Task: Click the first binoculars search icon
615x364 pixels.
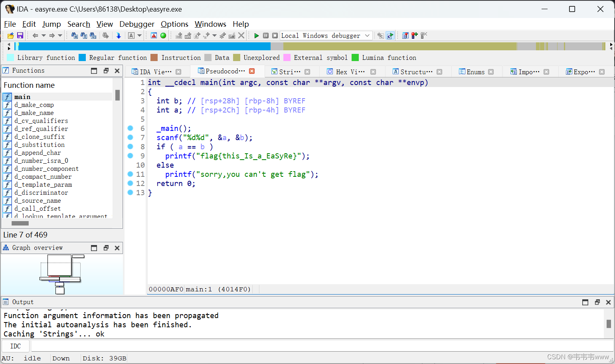Action: coord(75,36)
